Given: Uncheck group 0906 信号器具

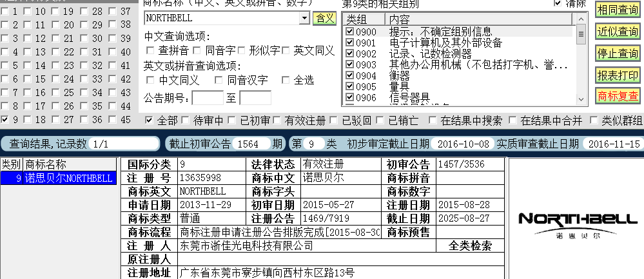Looking at the screenshot, I should click(x=349, y=97).
